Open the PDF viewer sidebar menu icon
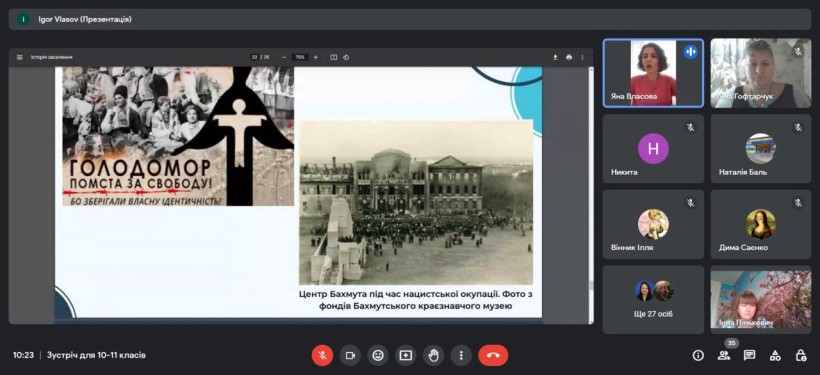The width and height of the screenshot is (820, 375). point(20,57)
